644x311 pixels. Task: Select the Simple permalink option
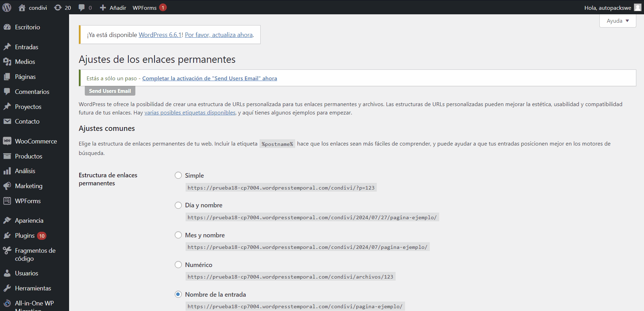click(178, 175)
